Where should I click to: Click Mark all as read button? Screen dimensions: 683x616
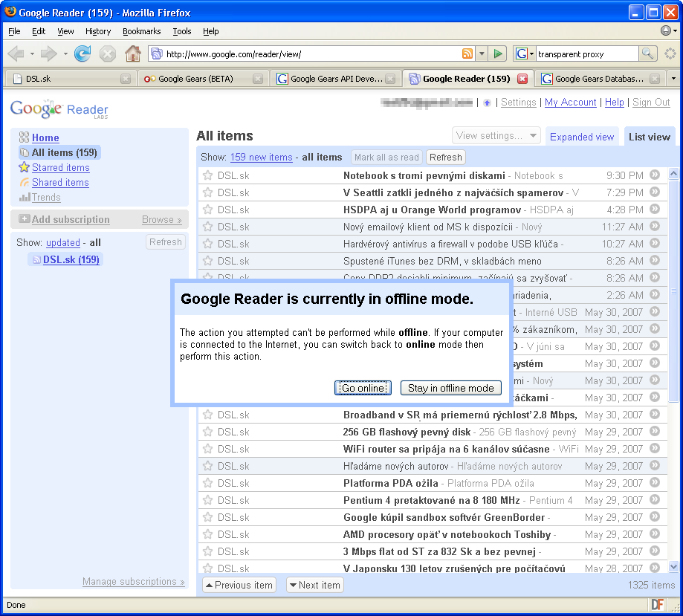point(386,158)
